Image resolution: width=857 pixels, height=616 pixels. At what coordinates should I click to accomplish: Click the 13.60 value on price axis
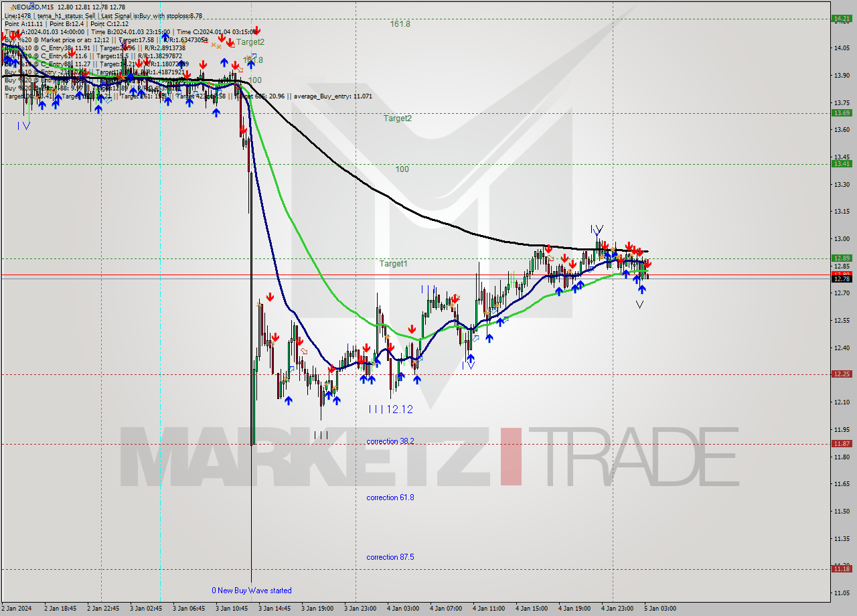point(842,130)
